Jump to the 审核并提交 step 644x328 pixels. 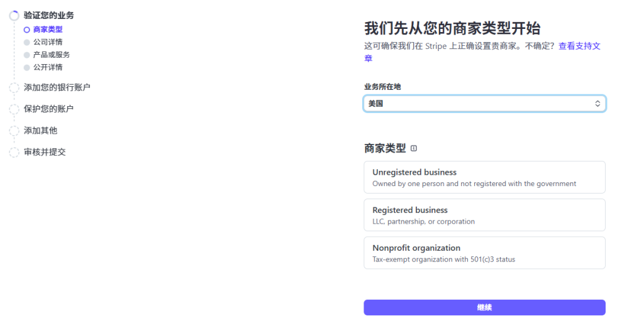pyautogui.click(x=45, y=152)
